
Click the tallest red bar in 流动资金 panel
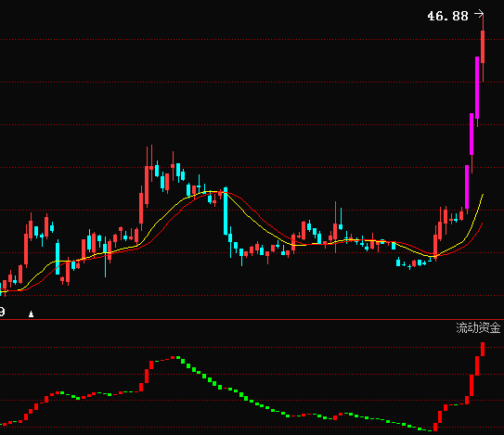click(x=483, y=350)
